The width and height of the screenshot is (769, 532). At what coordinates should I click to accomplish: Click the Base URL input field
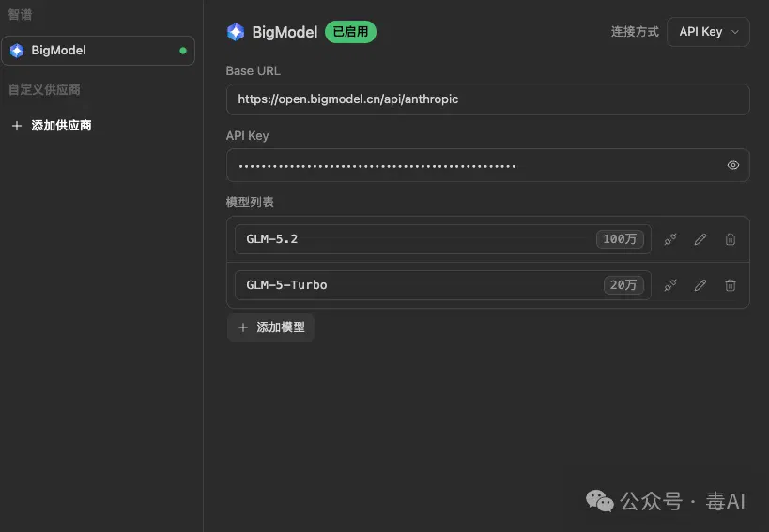(x=487, y=99)
